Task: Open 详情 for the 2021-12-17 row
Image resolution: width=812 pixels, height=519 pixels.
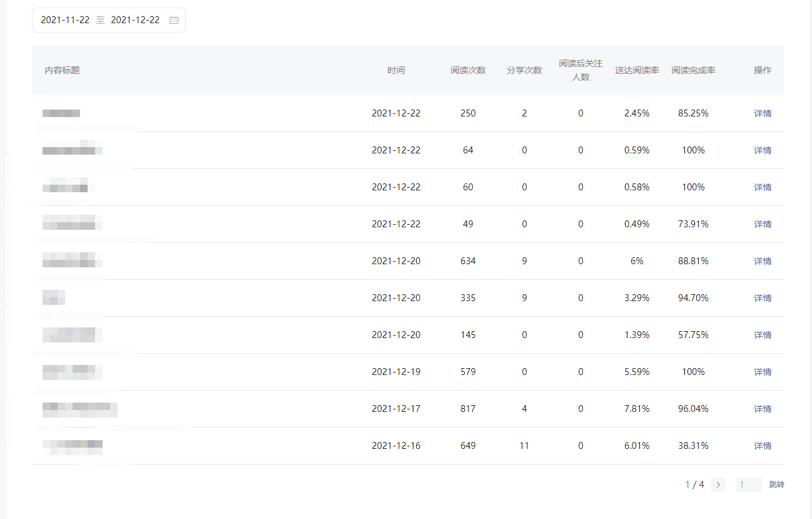Action: tap(763, 409)
